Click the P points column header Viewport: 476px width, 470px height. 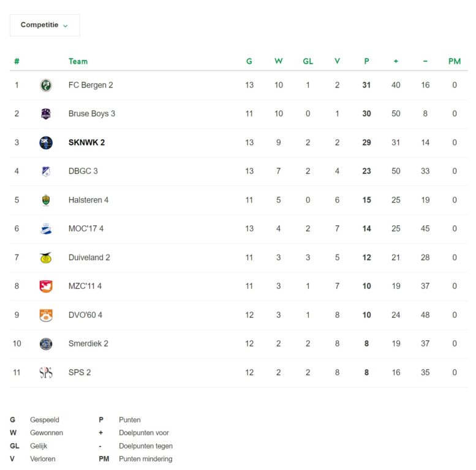366,62
